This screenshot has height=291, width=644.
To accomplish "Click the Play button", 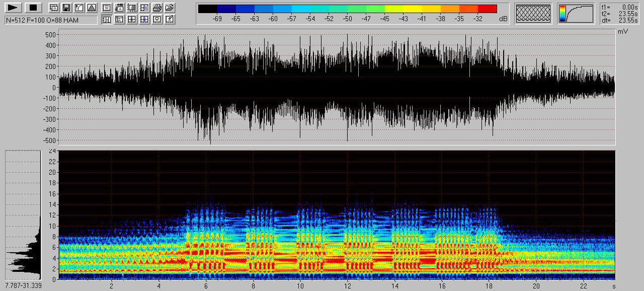I will [13, 8].
